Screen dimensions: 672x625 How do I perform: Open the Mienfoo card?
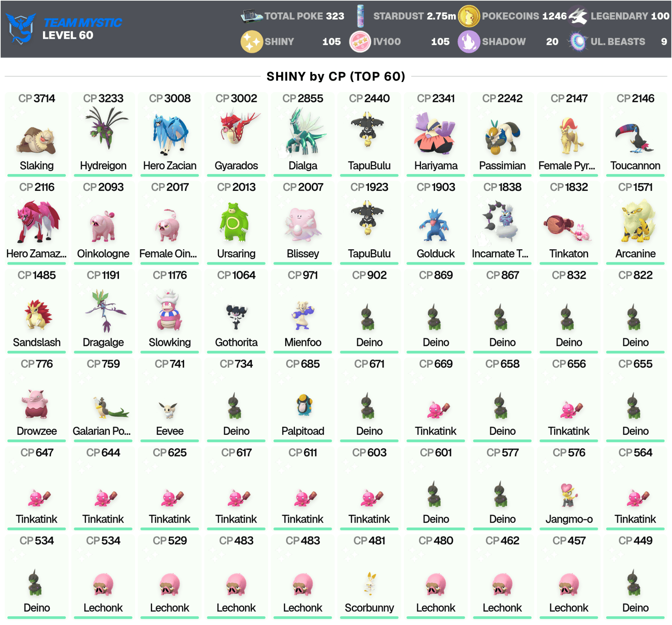[x=303, y=311]
